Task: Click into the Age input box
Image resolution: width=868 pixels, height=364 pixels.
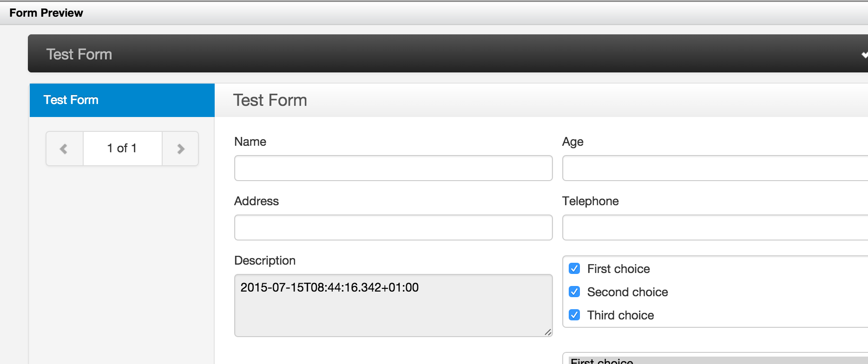Action: click(x=715, y=168)
